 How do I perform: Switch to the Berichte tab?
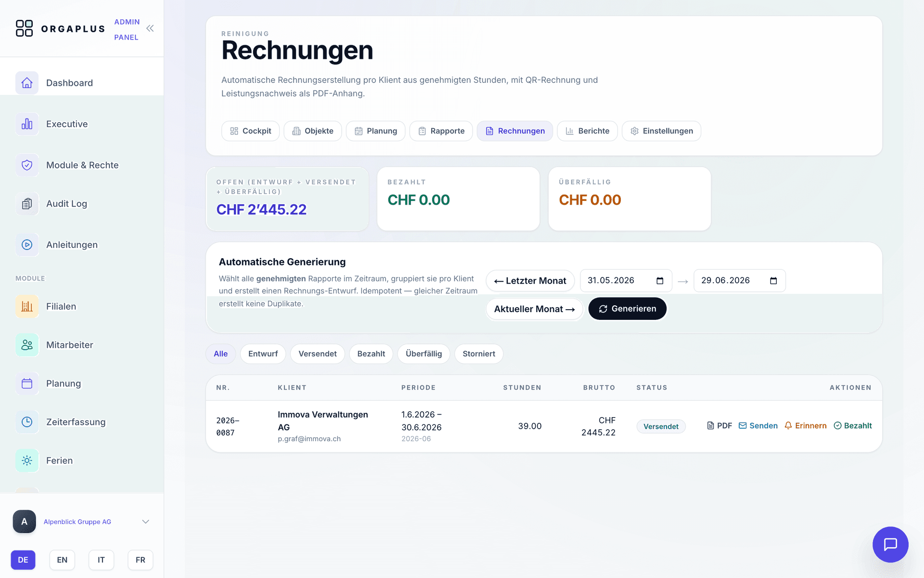587,131
